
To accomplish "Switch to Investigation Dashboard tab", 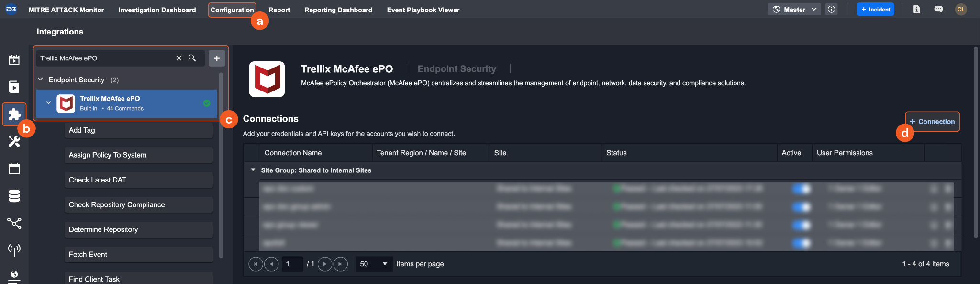I will (x=157, y=10).
